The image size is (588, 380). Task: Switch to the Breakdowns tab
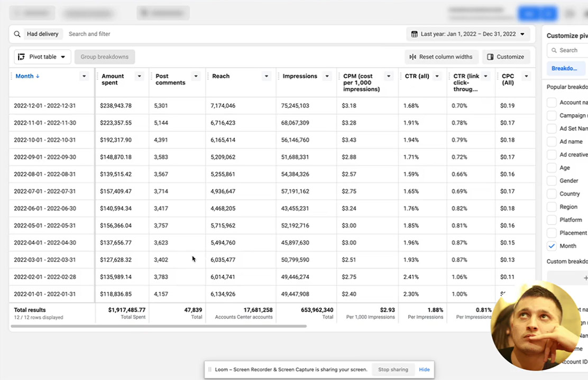(564, 69)
